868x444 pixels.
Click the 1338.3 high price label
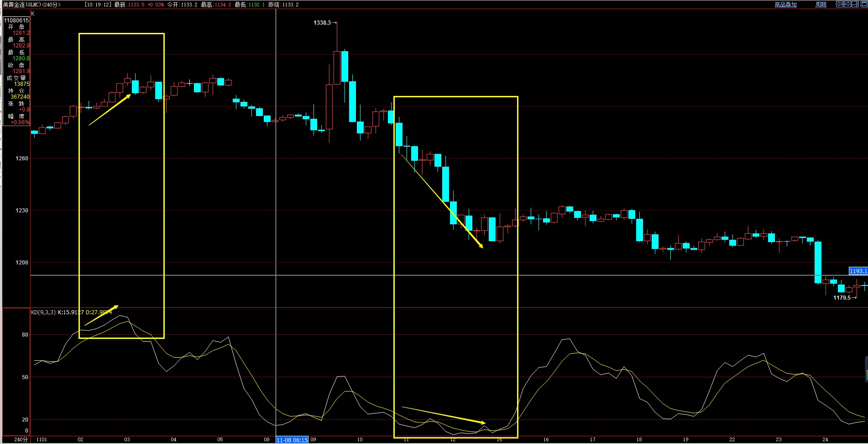pyautogui.click(x=322, y=23)
